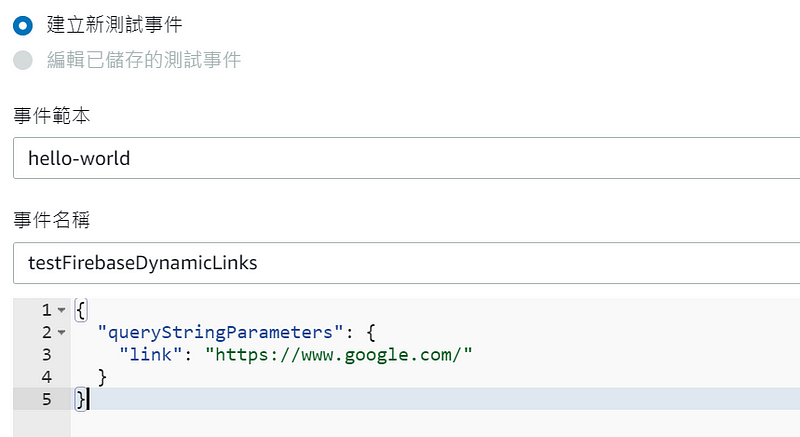The width and height of the screenshot is (800, 437).
Task: Click line number 3 in the gutter
Action: (x=46, y=355)
